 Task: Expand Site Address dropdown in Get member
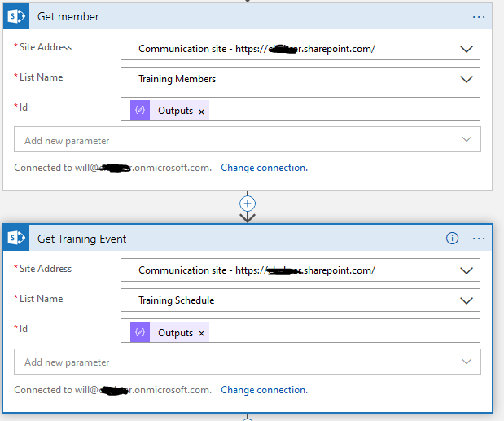[x=466, y=49]
